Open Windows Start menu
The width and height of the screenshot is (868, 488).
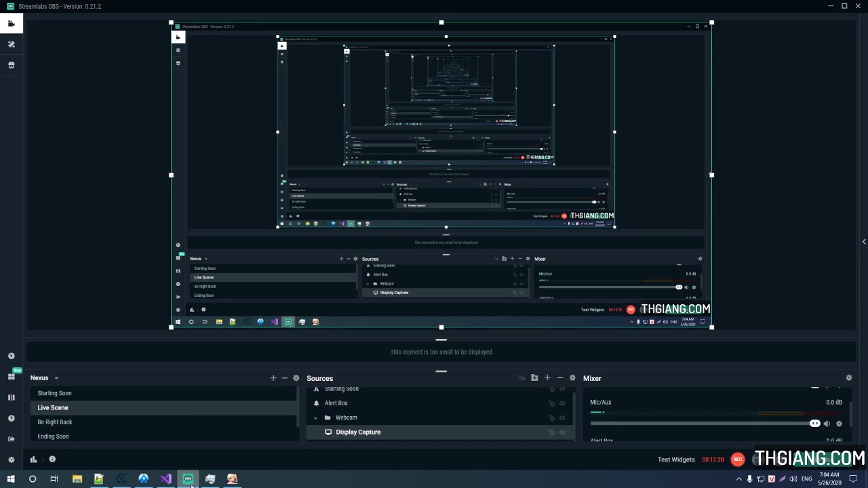[x=11, y=479]
